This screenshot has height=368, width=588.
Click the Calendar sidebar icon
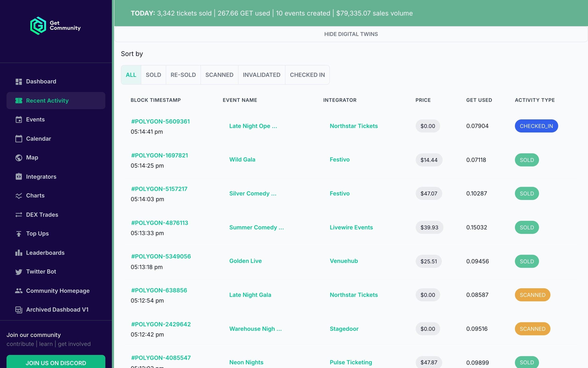(x=19, y=138)
